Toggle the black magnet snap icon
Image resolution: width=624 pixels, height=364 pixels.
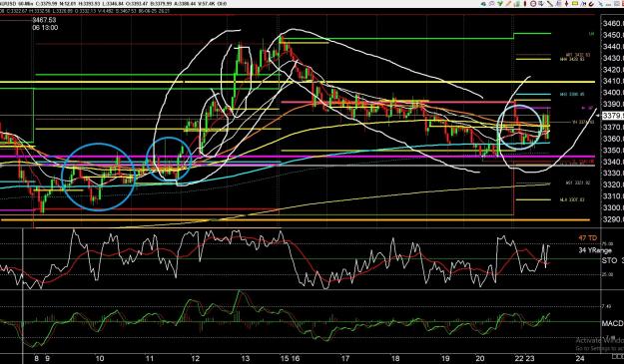pos(591,4)
